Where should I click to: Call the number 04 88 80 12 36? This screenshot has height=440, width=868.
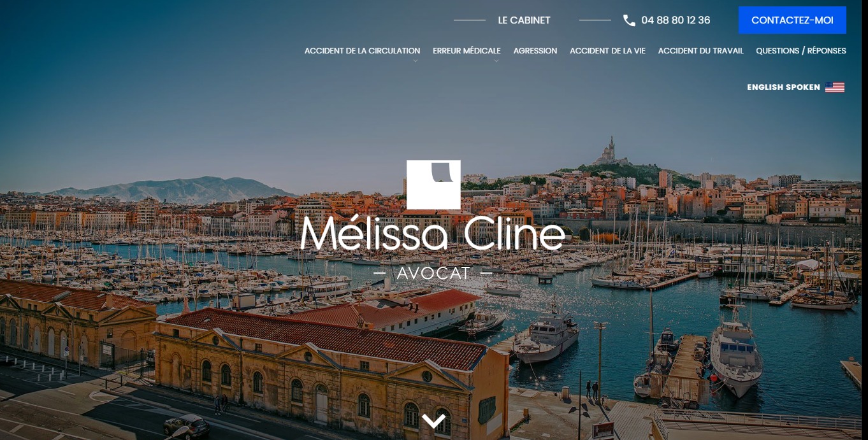676,20
